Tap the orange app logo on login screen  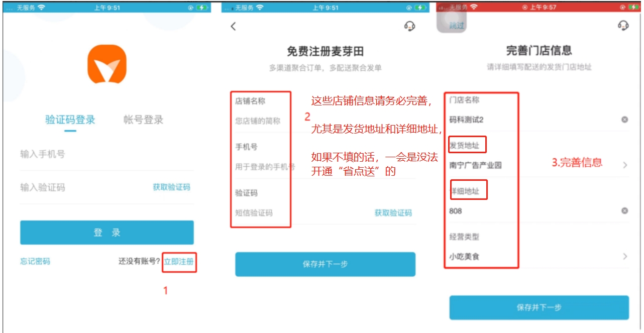click(x=106, y=64)
